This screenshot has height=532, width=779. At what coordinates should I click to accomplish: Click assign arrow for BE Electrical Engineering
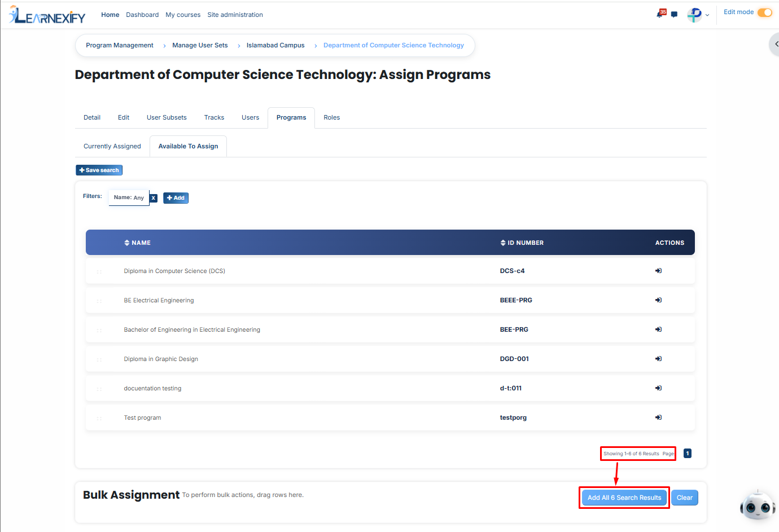click(658, 300)
